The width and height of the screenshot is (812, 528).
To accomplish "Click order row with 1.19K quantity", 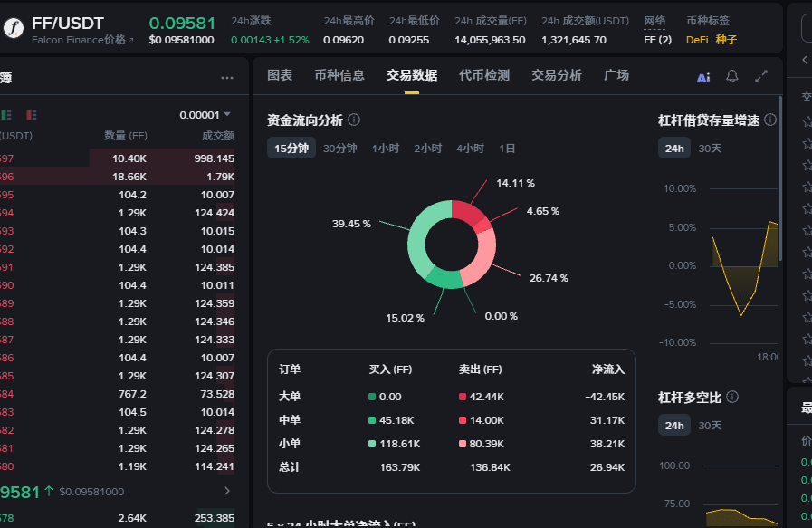I will (117, 466).
